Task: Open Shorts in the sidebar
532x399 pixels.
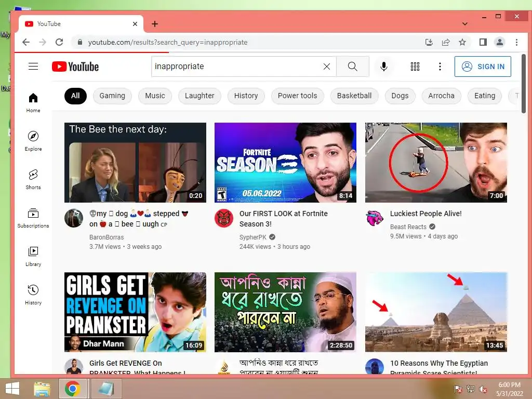Action: [x=33, y=179]
